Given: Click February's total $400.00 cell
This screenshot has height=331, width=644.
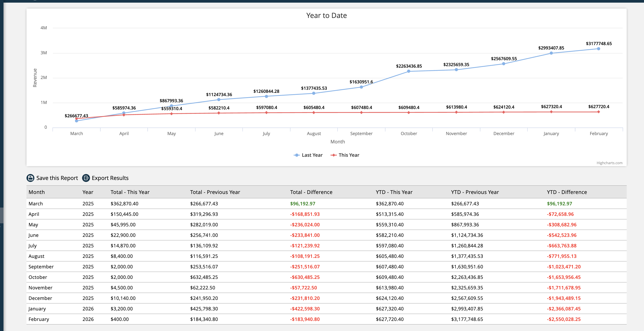Looking at the screenshot, I should coord(120,319).
